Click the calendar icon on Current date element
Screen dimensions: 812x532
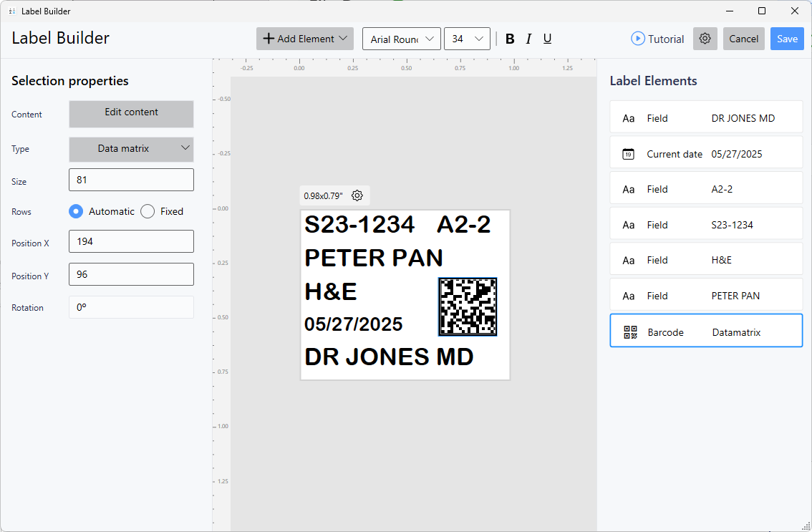click(628, 153)
